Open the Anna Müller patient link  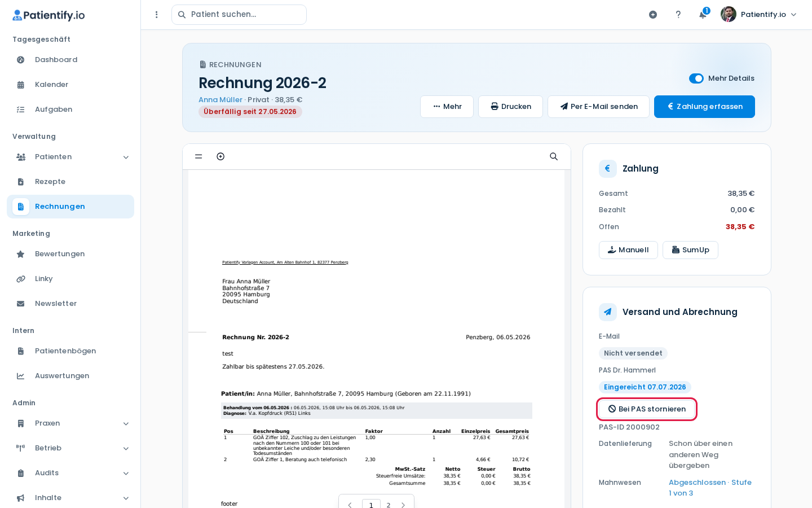220,100
